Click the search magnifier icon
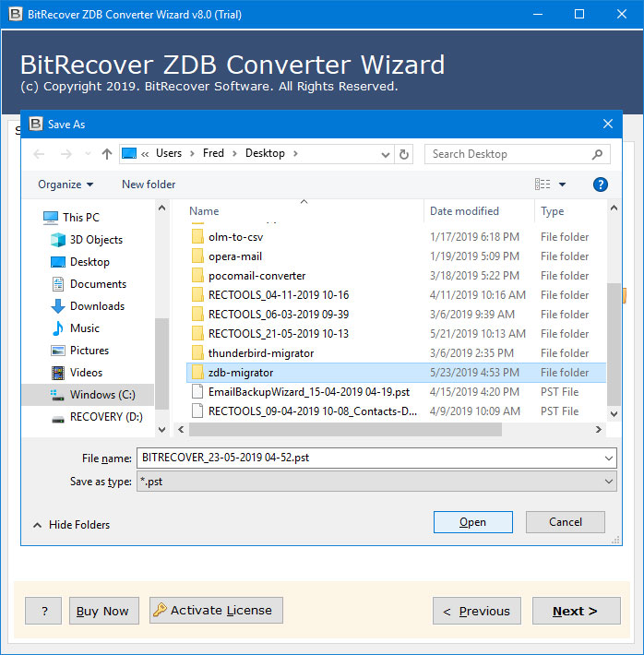Image resolution: width=644 pixels, height=655 pixels. (597, 154)
